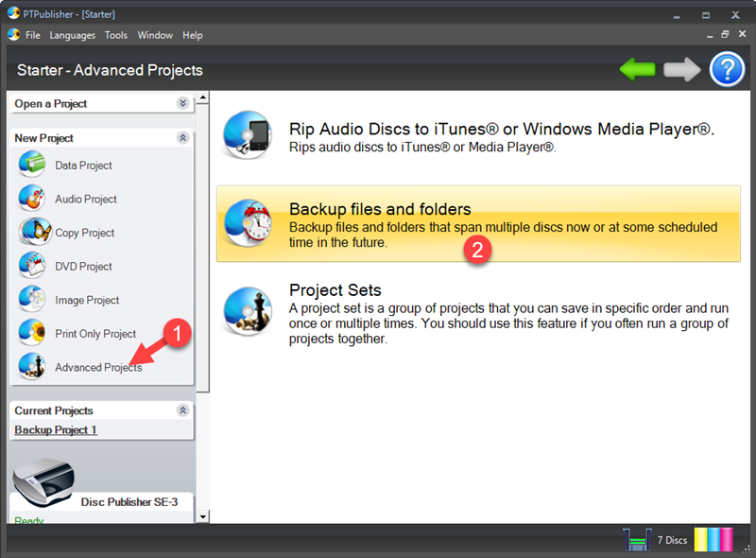The height and width of the screenshot is (558, 756).
Task: Click the ink level color bars
Action: tap(713, 540)
